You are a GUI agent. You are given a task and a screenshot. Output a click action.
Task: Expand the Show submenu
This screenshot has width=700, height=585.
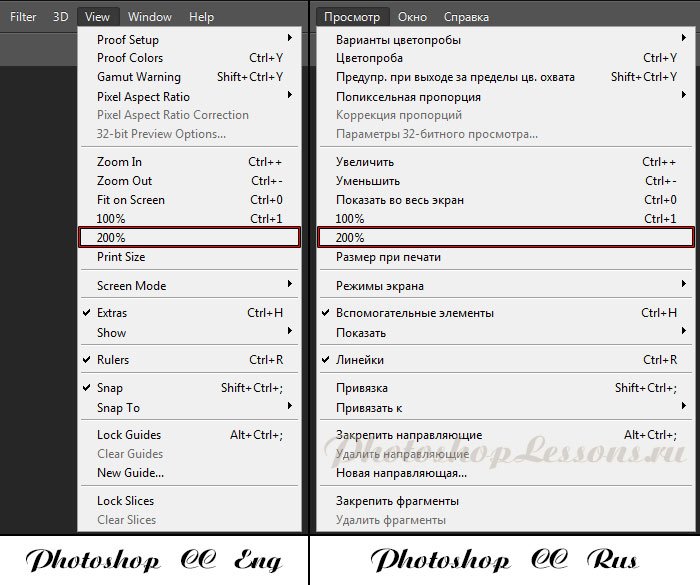pos(190,333)
